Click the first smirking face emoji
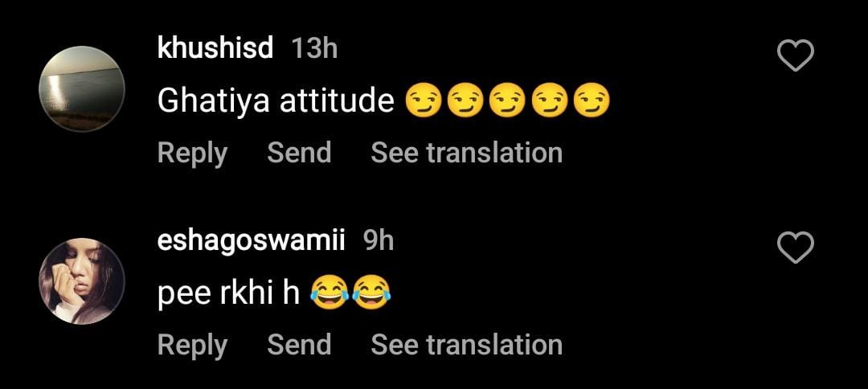This screenshot has height=389, width=868. [423, 101]
